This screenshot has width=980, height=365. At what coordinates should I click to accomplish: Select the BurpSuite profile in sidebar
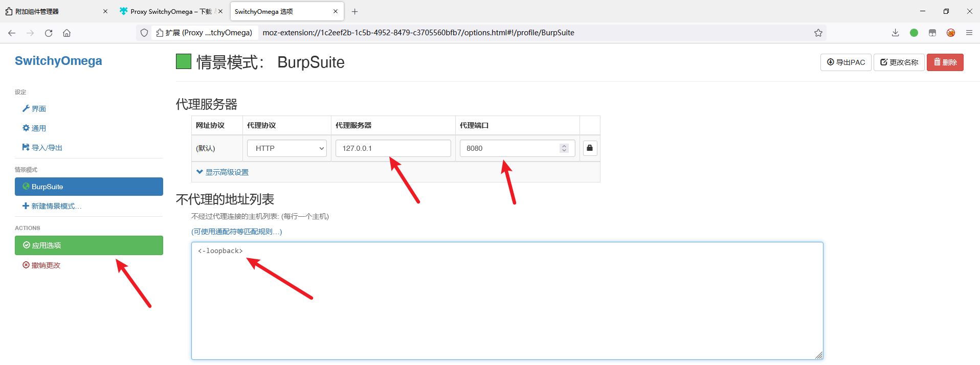coord(89,187)
